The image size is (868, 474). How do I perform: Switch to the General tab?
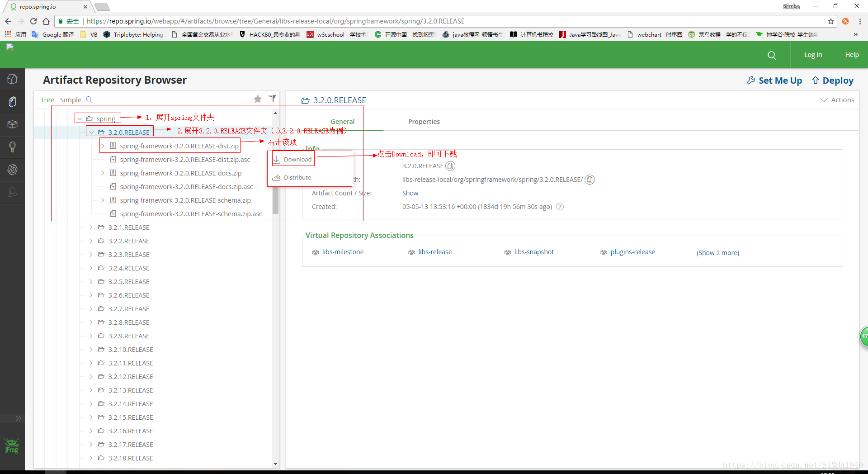pyautogui.click(x=342, y=122)
